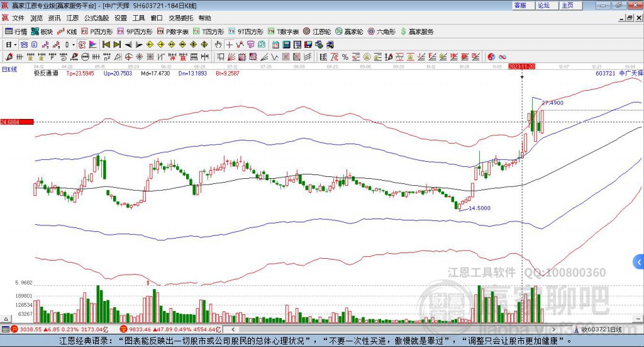Image resolution: width=644 pixels, height=347 pixels.
Task: Toggle the crosshair cursor button
Action: pos(229,45)
